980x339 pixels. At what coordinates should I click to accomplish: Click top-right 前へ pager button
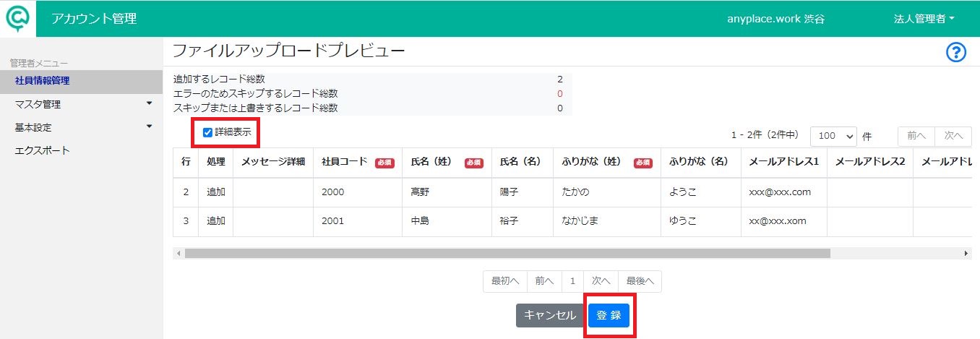click(916, 136)
